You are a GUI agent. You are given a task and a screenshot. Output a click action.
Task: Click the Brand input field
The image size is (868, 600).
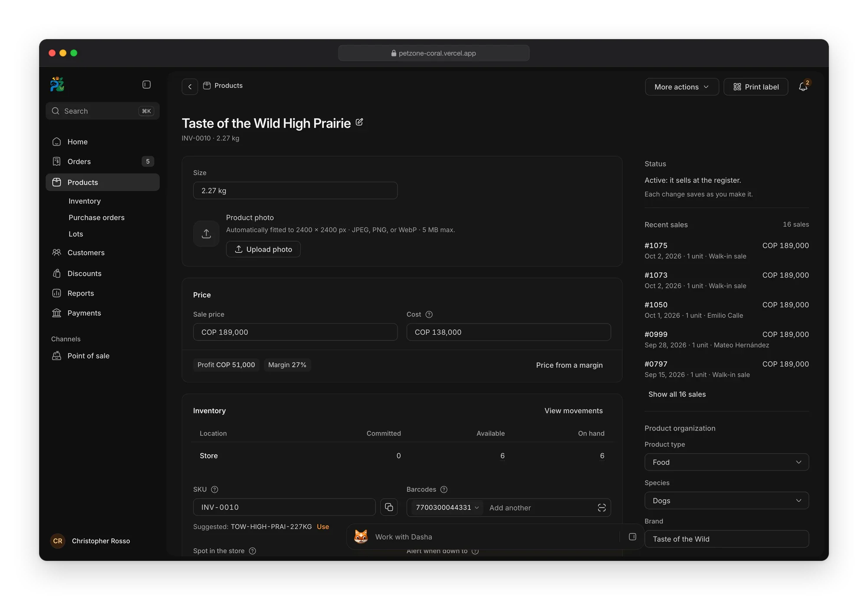pyautogui.click(x=727, y=539)
